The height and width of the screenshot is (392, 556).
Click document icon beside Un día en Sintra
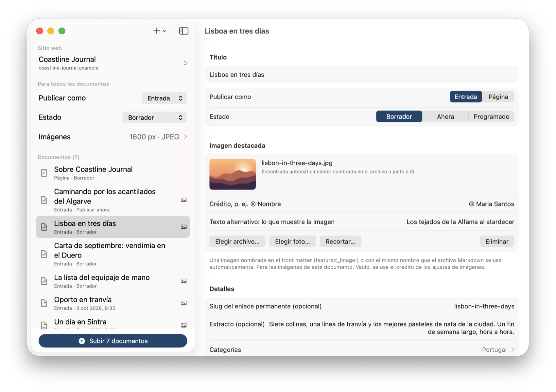pyautogui.click(x=44, y=325)
